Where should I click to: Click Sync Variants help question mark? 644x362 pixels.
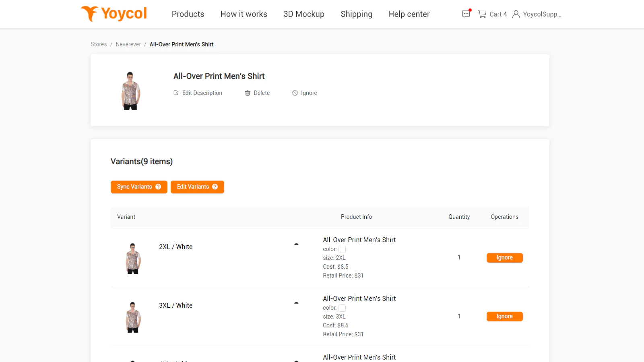(x=158, y=187)
